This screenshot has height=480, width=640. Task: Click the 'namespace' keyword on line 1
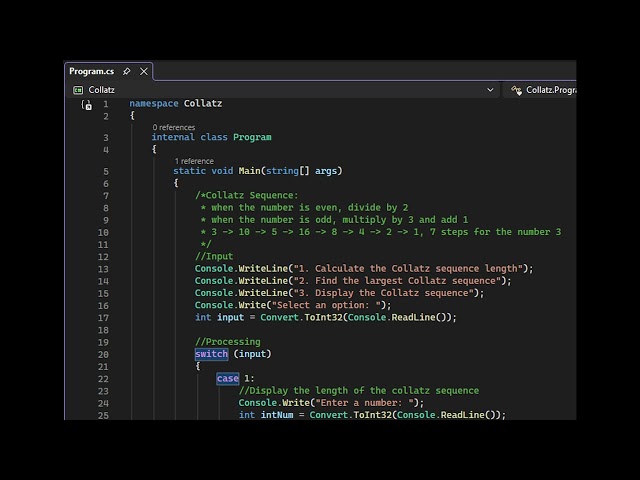click(x=154, y=103)
